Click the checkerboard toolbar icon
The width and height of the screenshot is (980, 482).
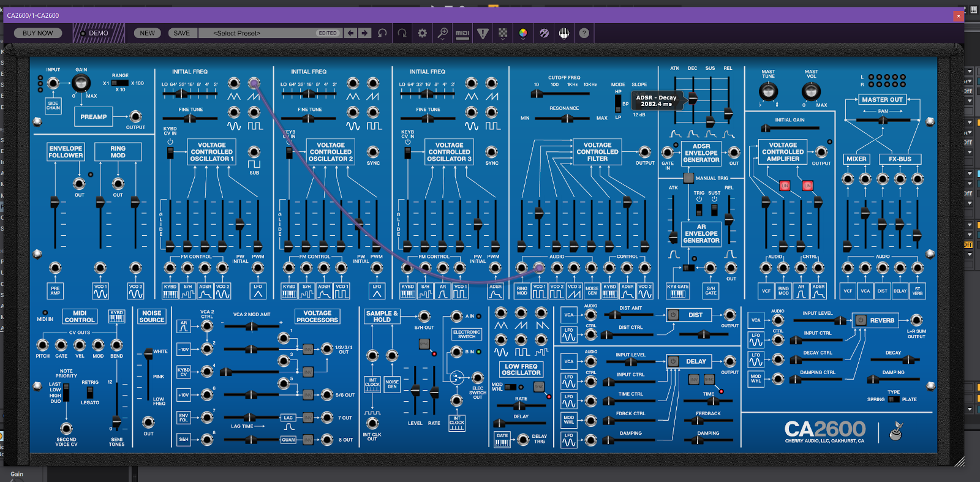503,33
